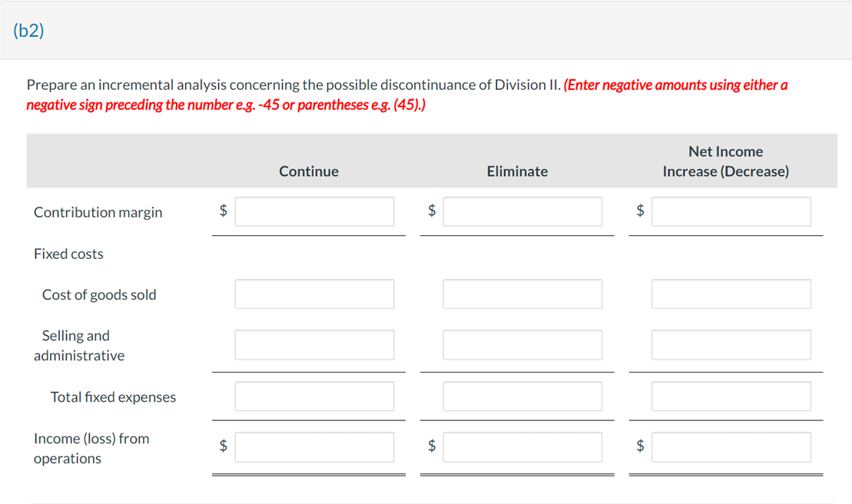Viewport: 852px width, 504px height.
Task: Click Selling and administrative Net Income field
Action: [731, 344]
